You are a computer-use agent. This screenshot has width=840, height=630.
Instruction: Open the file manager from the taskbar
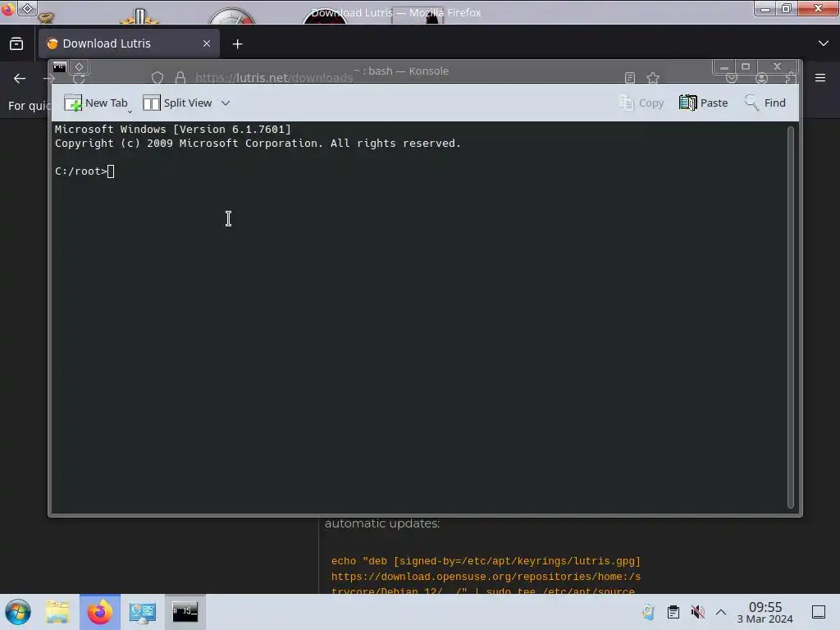[57, 612]
